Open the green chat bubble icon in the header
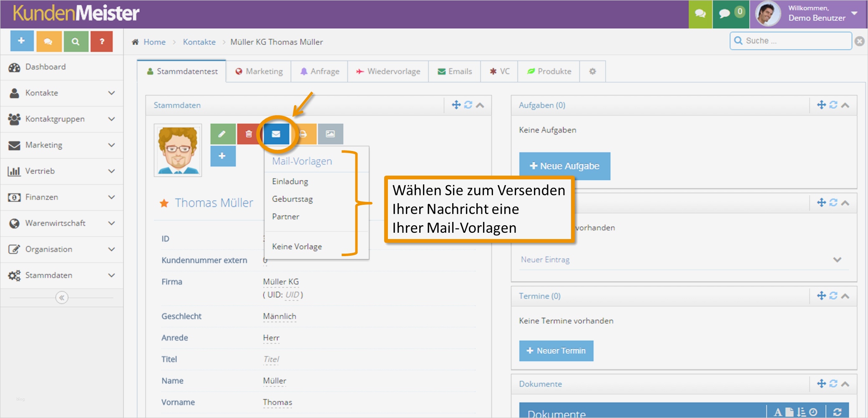Viewport: 868px width, 418px height. 700,14
